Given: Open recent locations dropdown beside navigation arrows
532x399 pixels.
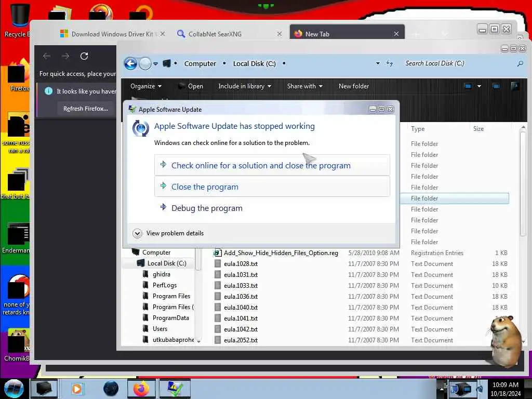Looking at the screenshot, I should (x=156, y=63).
